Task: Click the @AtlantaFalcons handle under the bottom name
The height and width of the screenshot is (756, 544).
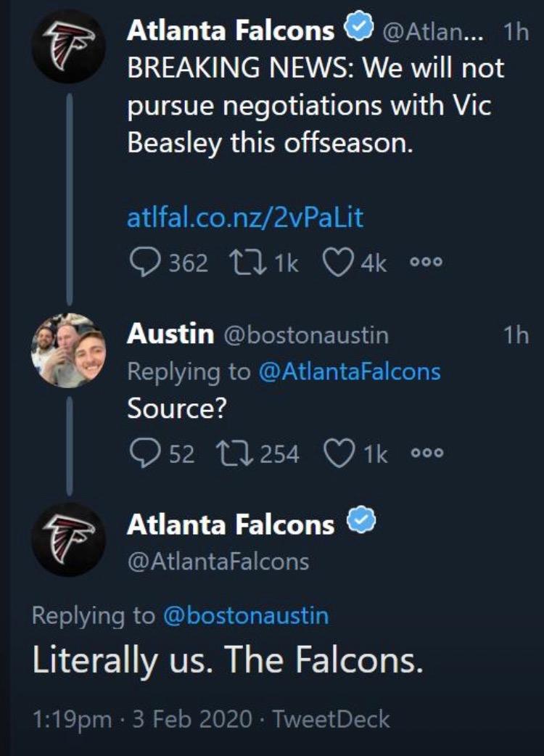Action: point(218,562)
